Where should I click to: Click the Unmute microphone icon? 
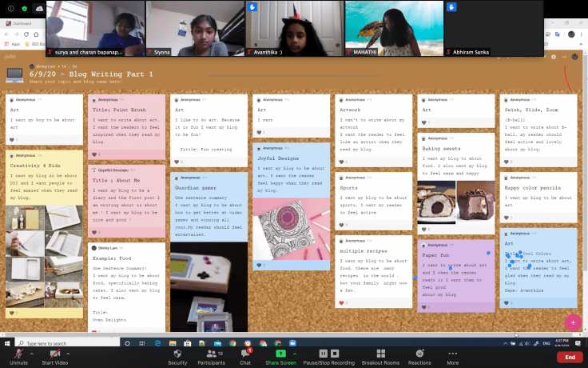pos(18,354)
